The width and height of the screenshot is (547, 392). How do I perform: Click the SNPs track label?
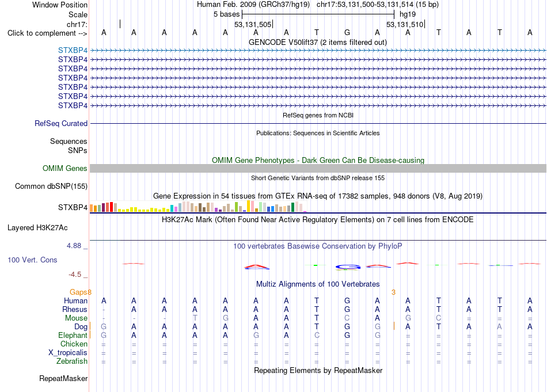[78, 150]
